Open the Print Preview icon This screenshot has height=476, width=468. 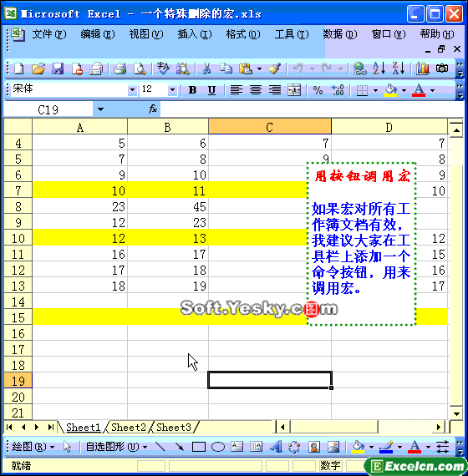click(x=140, y=68)
